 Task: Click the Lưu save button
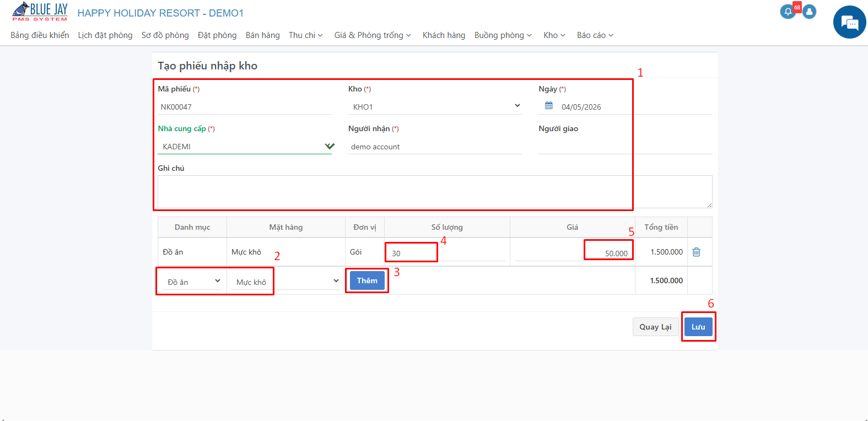click(x=698, y=327)
